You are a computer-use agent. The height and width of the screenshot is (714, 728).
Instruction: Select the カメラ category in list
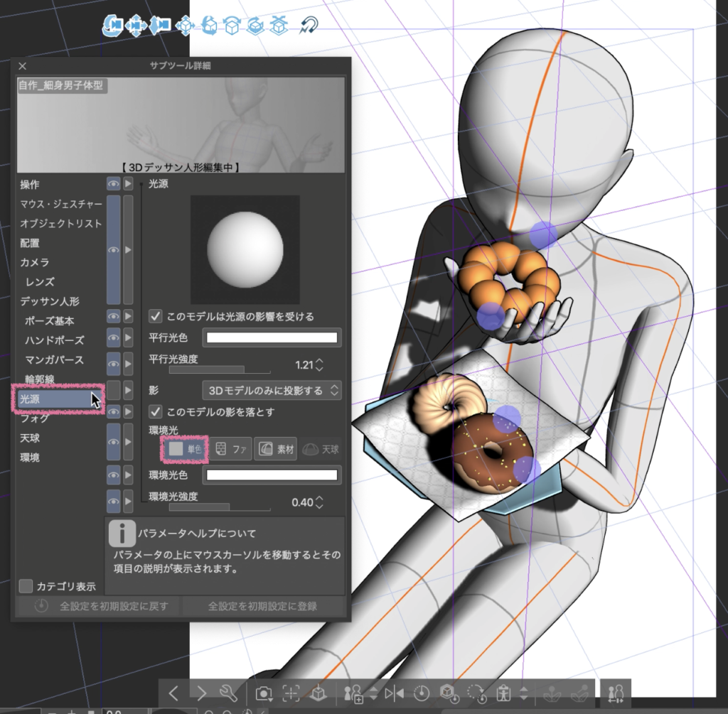point(35,262)
